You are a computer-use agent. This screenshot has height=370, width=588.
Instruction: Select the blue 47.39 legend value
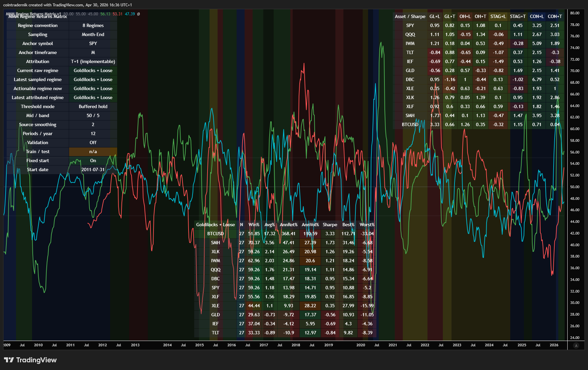coord(130,14)
